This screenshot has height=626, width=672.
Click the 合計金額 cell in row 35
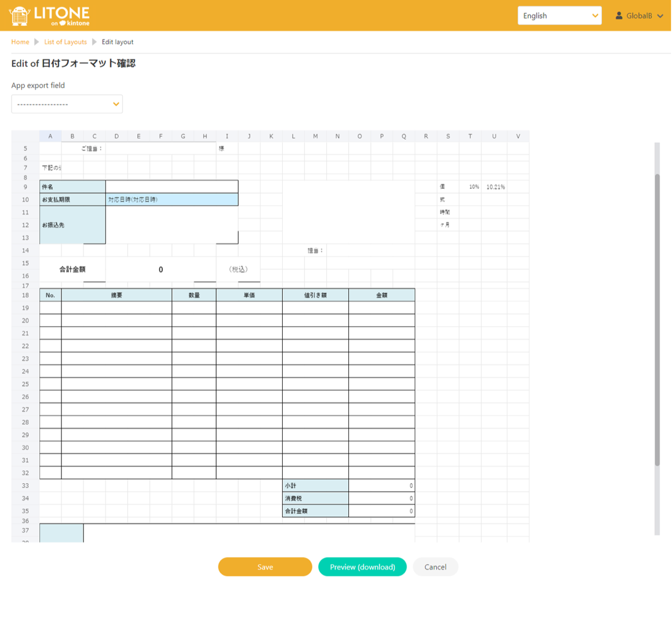pyautogui.click(x=315, y=511)
